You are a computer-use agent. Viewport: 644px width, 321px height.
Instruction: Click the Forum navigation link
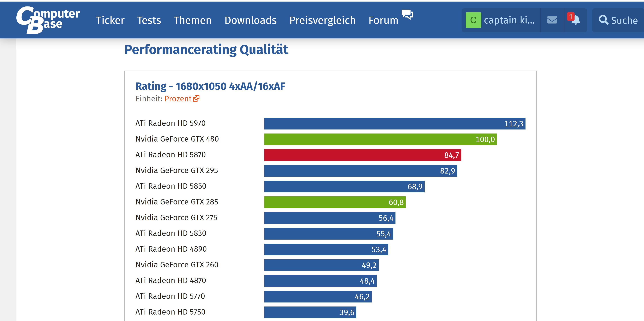[x=383, y=20]
